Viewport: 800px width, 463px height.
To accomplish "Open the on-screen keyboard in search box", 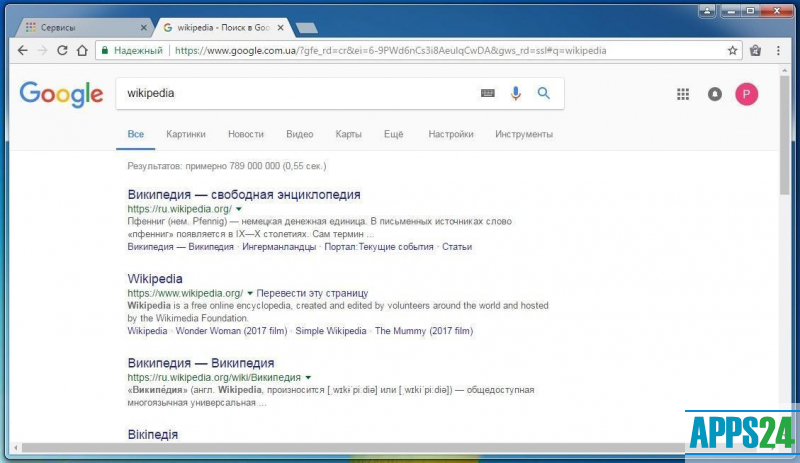I will (x=488, y=93).
